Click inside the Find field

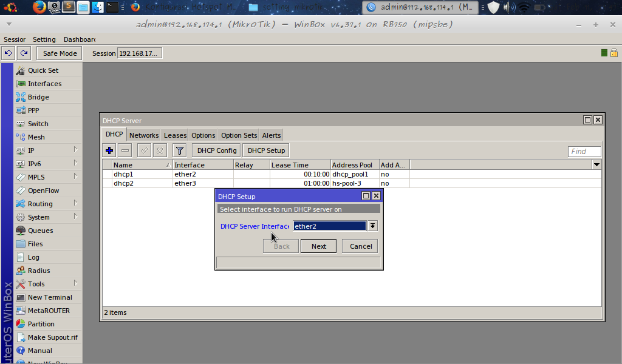(584, 151)
